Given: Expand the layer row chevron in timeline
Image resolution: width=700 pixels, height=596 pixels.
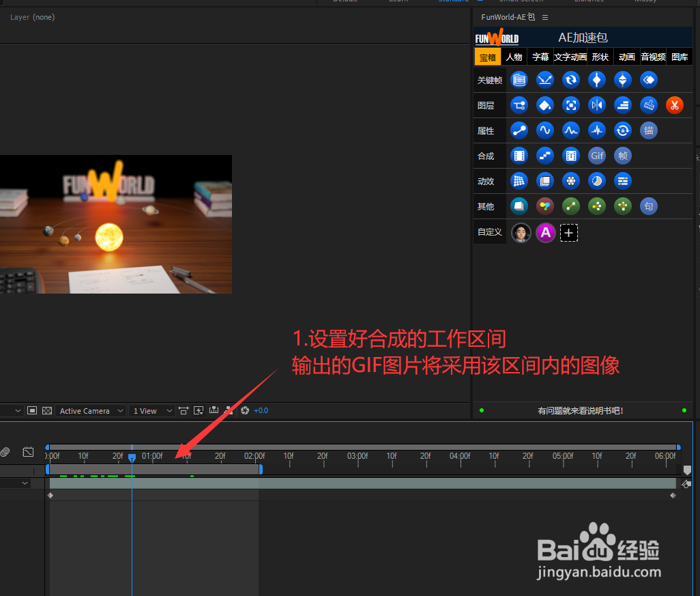Looking at the screenshot, I should coord(25,483).
